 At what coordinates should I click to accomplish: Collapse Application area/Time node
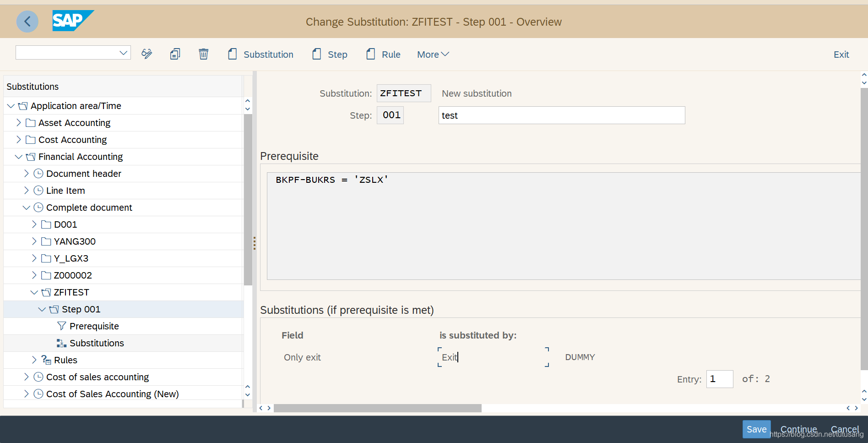pos(11,106)
